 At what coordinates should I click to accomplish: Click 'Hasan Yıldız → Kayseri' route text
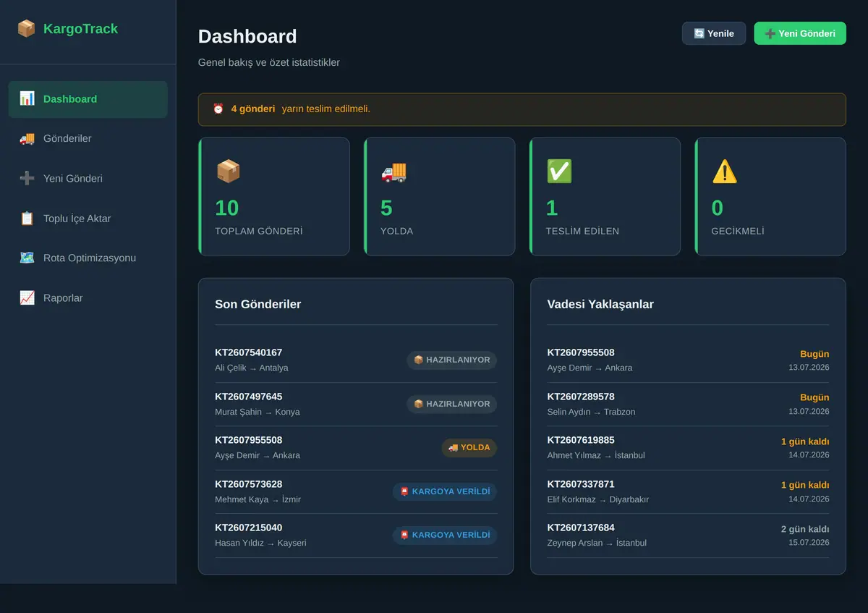coord(260,543)
